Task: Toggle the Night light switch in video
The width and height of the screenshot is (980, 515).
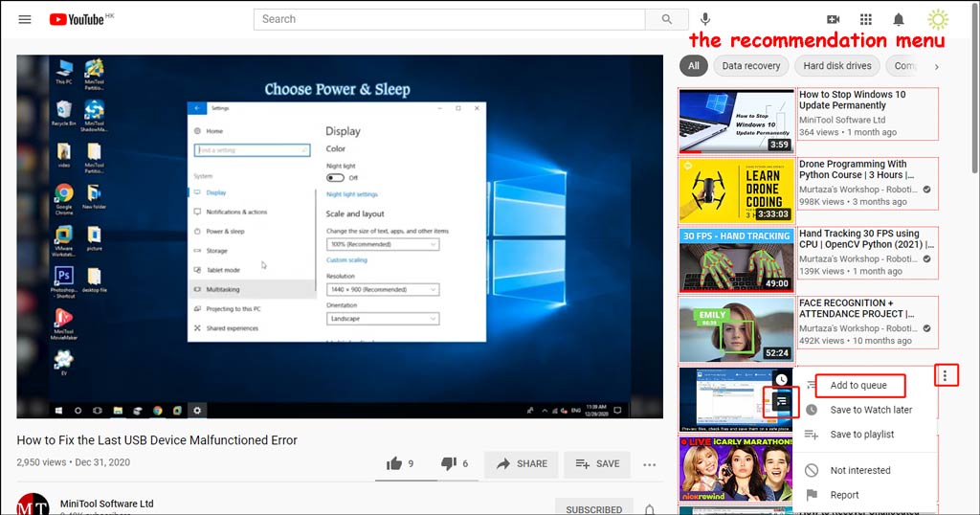Action: tap(335, 177)
